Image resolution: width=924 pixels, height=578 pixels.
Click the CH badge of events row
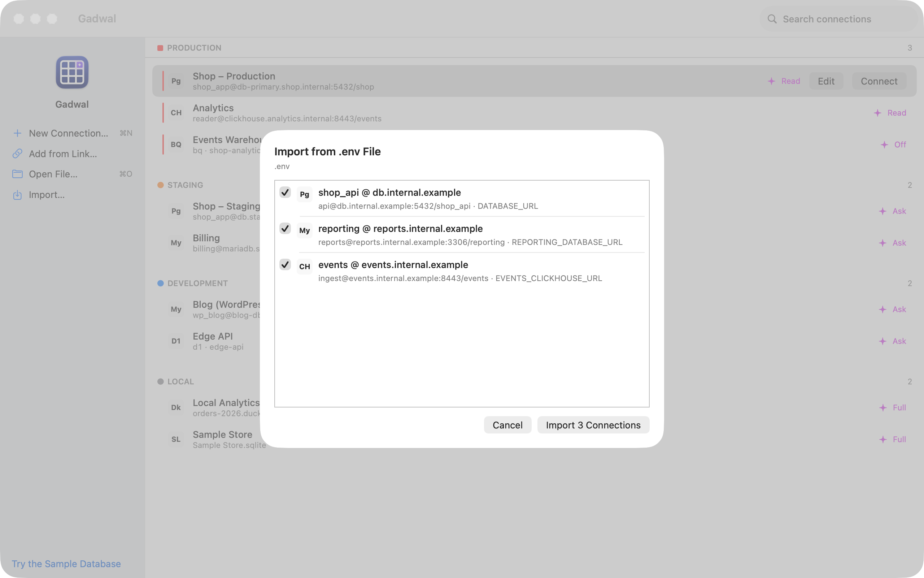tap(304, 267)
